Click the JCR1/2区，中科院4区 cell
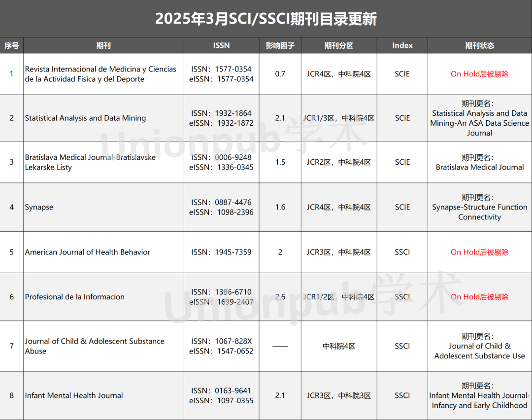Screen dimensions: 532x420 (339, 297)
